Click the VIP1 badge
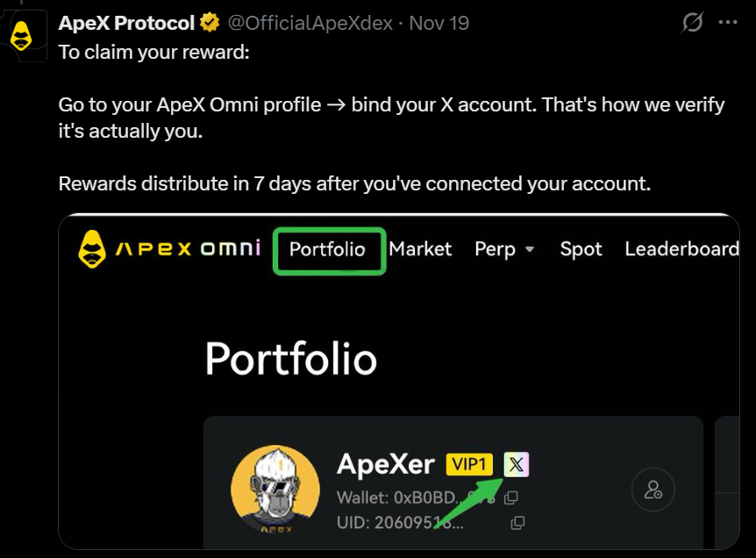Screen dimensions: 756x558 click(x=470, y=464)
